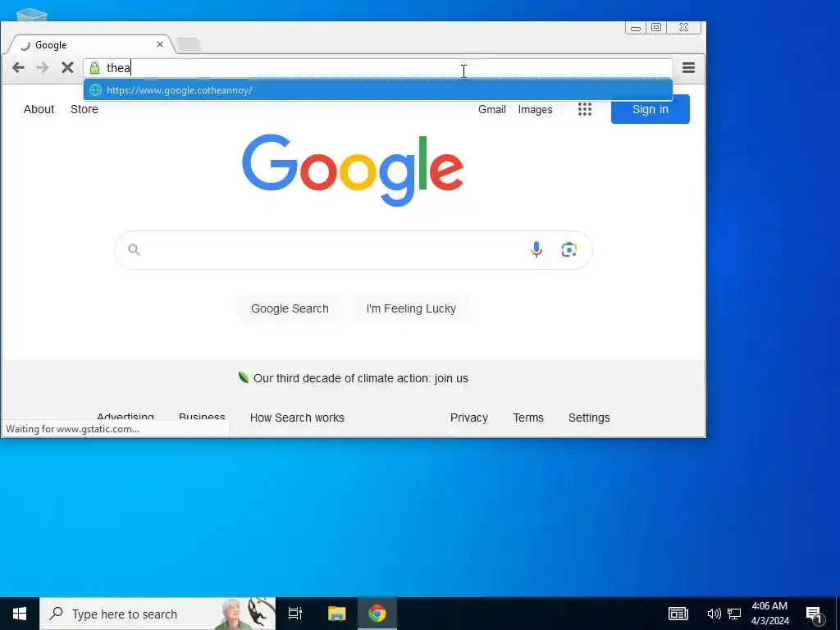The width and height of the screenshot is (840, 630).
Task: Close the Google tab
Action: click(160, 44)
